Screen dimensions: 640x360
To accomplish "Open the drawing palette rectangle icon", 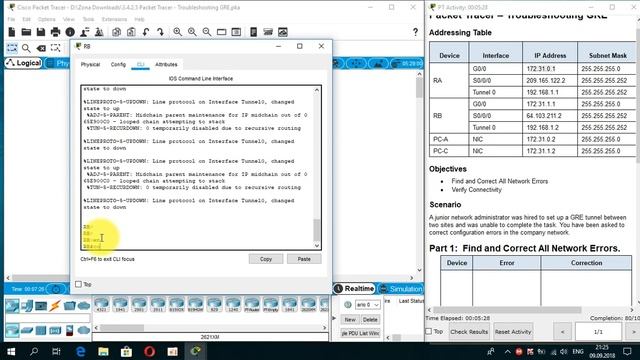I will (x=222, y=32).
